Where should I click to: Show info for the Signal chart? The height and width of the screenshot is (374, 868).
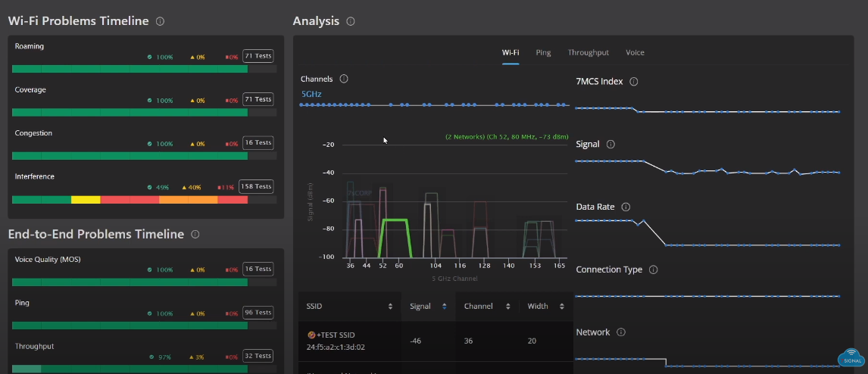610,144
